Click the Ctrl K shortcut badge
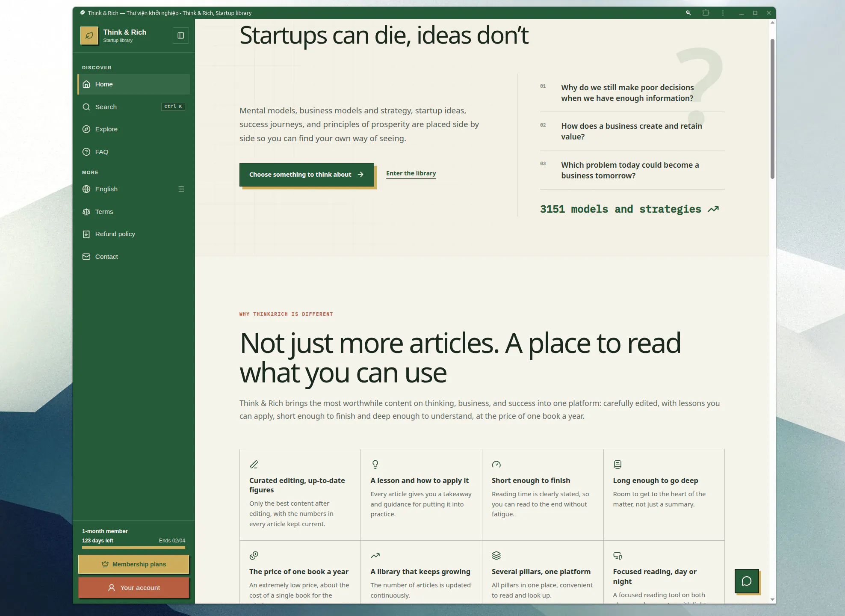This screenshot has width=845, height=616. (x=173, y=107)
